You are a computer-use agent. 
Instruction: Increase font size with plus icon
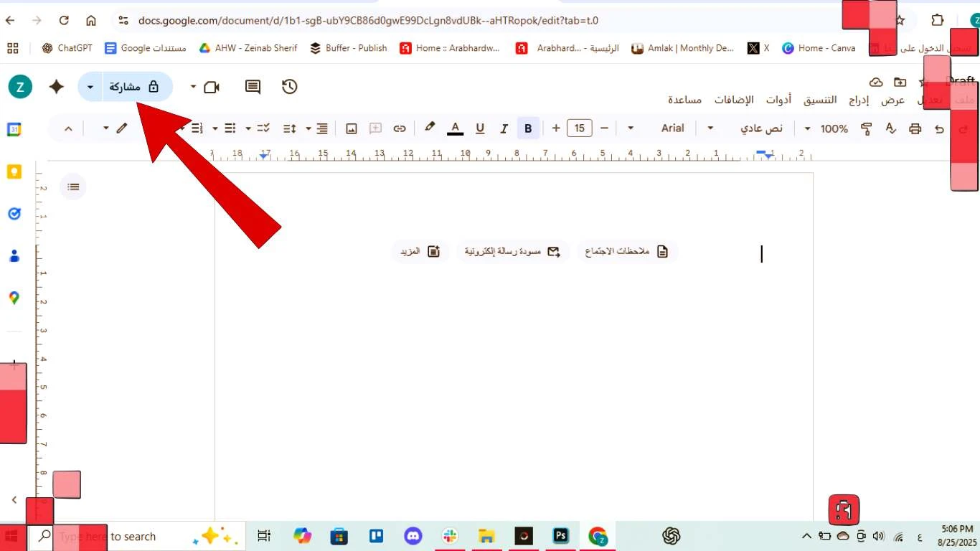point(556,128)
